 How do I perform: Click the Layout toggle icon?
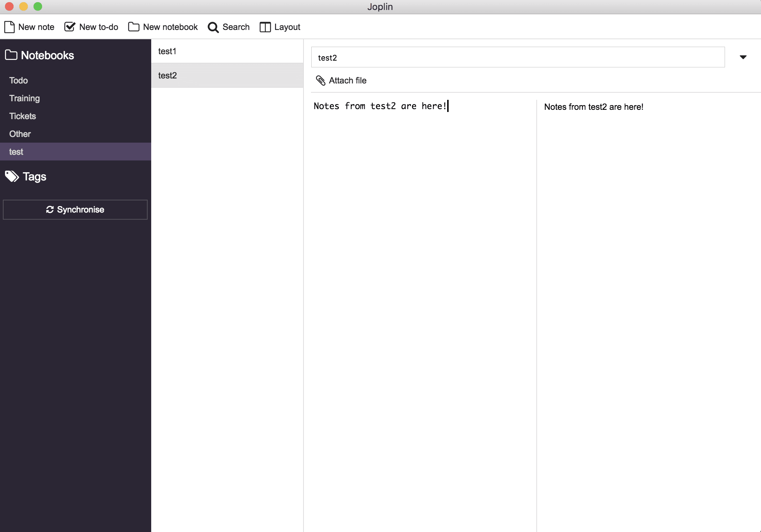coord(265,27)
